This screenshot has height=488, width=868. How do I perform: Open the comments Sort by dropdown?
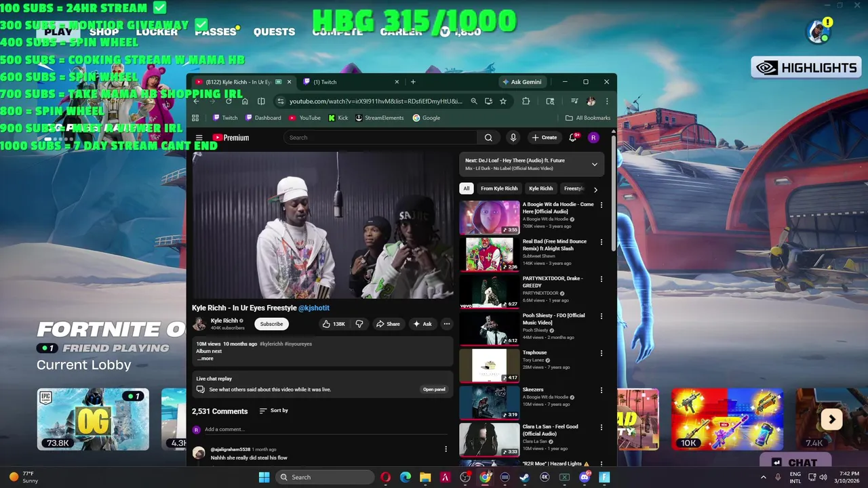pos(274,411)
